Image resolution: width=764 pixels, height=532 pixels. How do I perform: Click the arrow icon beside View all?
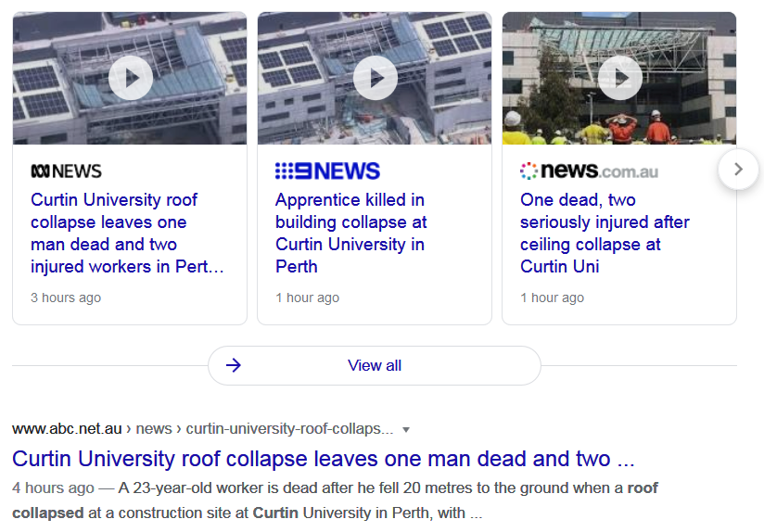click(234, 365)
